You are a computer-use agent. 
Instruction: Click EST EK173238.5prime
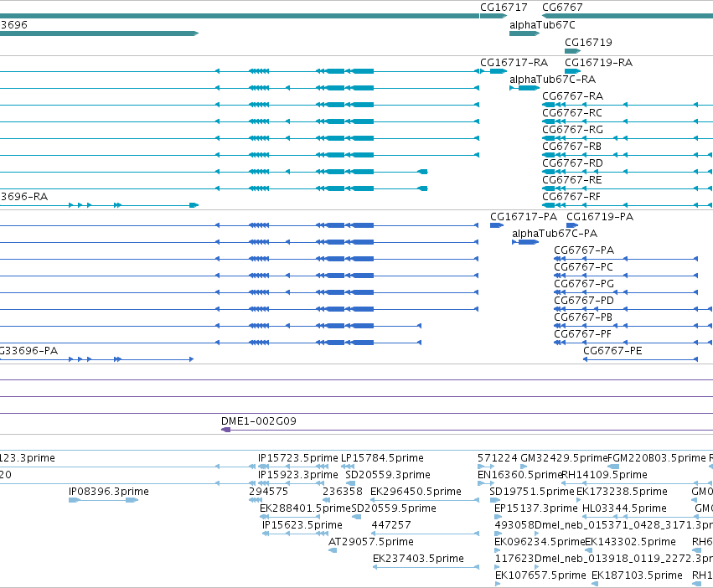pos(622,492)
